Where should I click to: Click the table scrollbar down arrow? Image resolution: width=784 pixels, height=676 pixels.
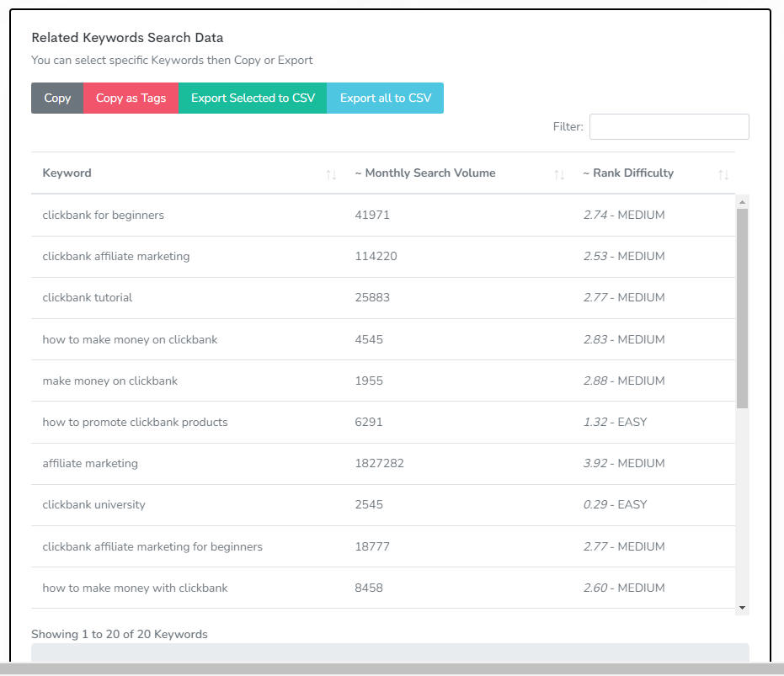tap(743, 608)
